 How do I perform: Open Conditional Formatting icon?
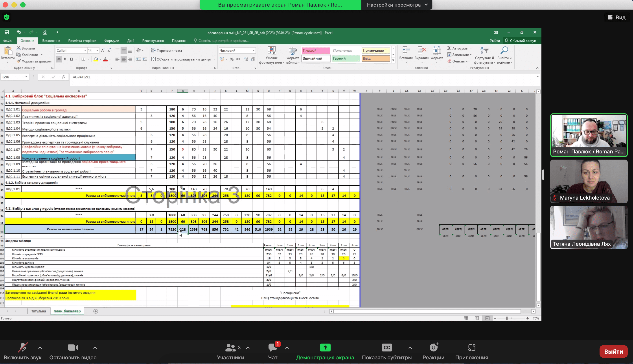coord(272,51)
